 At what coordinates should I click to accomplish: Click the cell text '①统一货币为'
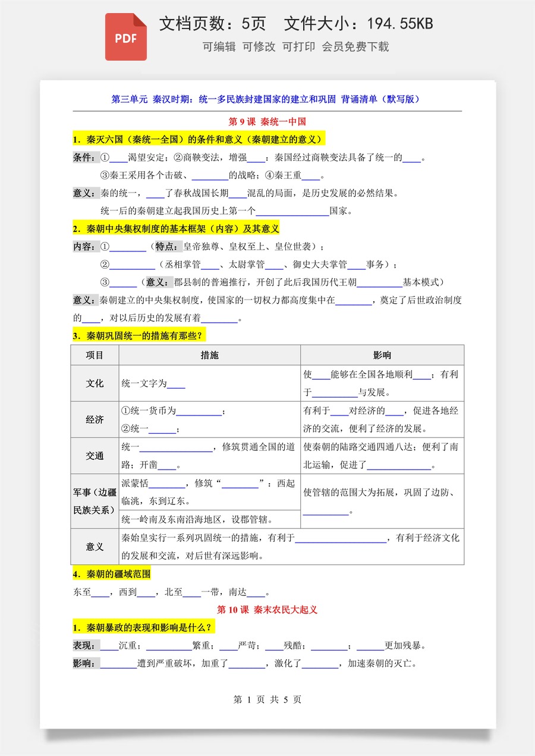tap(149, 411)
